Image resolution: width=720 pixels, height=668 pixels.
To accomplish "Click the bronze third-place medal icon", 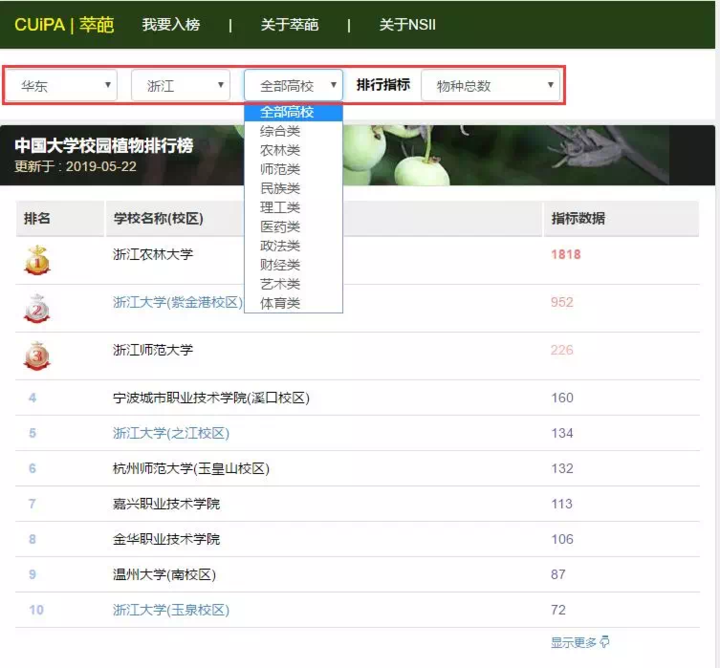I will [x=37, y=356].
